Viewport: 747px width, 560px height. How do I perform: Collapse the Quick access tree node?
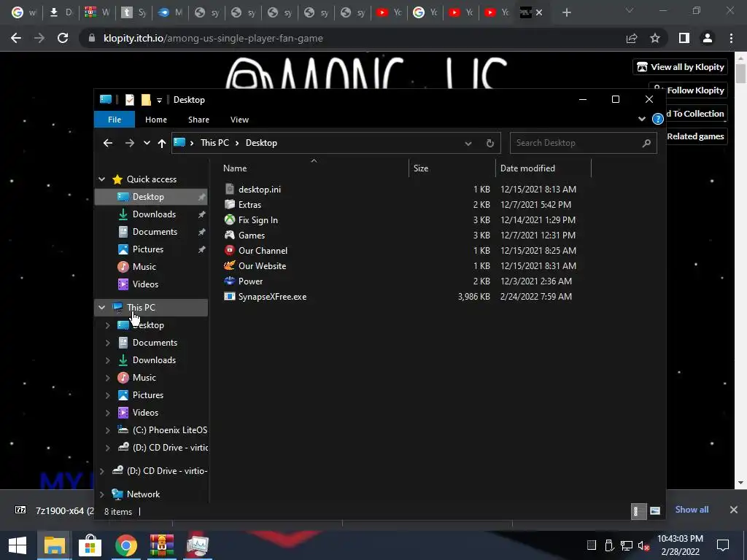[x=101, y=179]
